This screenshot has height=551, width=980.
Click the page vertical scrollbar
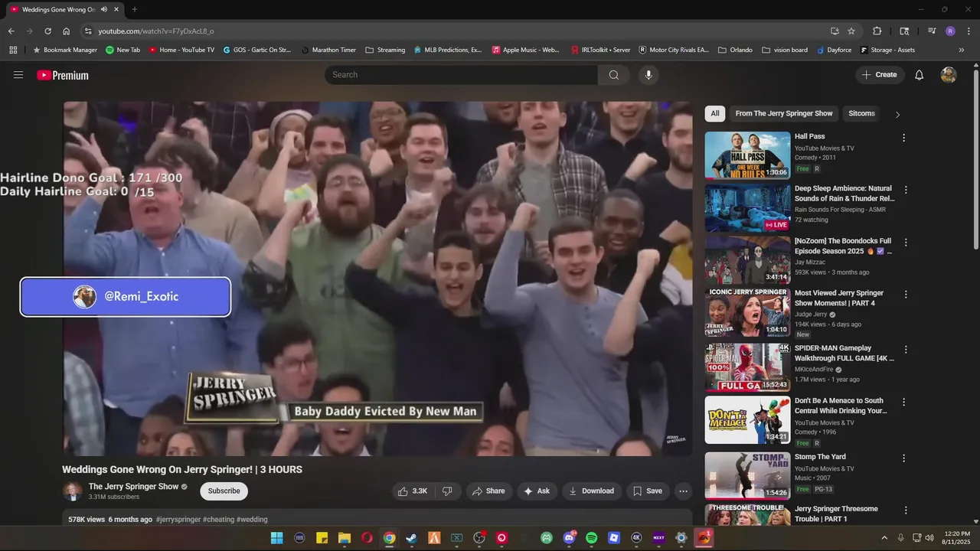[975, 158]
